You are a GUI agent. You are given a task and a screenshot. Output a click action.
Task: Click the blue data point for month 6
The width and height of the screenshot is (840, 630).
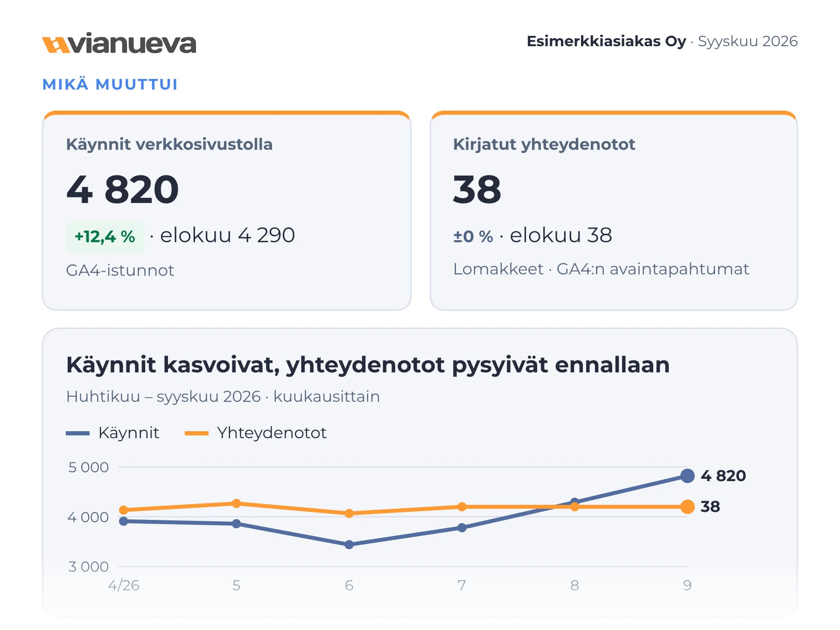pyautogui.click(x=349, y=545)
